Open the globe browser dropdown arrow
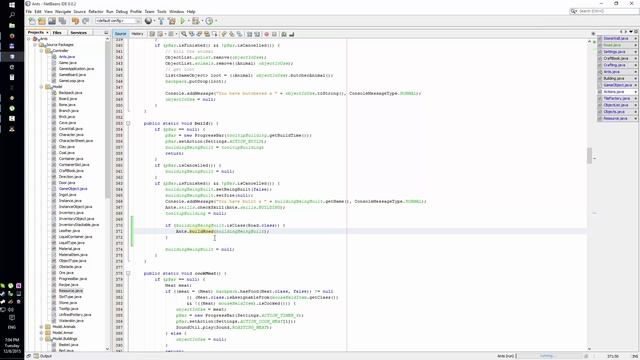This screenshot has height=360, width=640. tap(154, 21)
